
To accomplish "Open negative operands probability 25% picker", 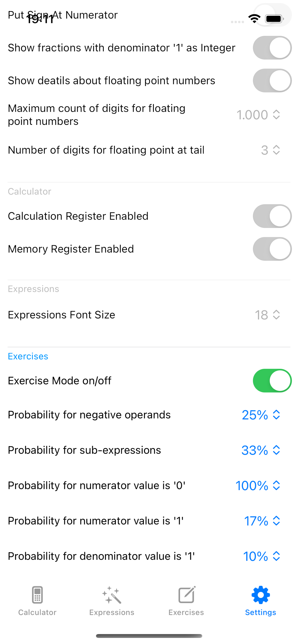I will pos(261,415).
